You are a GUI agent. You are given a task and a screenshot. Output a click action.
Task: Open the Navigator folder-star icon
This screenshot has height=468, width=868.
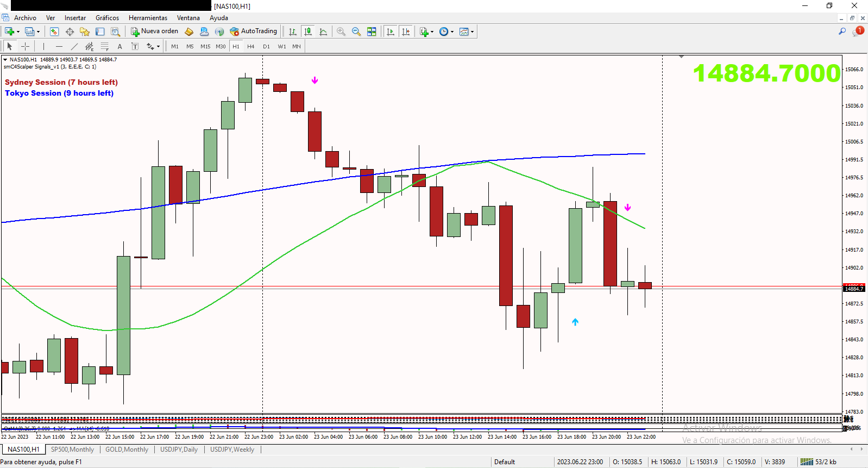(x=85, y=32)
